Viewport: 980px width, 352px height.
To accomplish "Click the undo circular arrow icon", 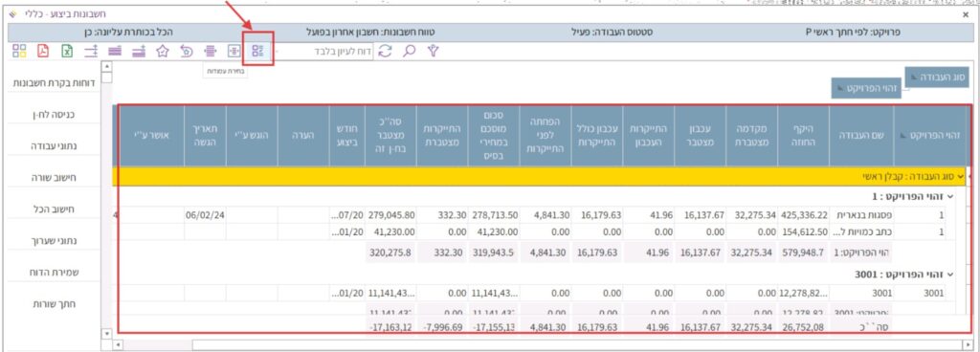I will pos(187,52).
